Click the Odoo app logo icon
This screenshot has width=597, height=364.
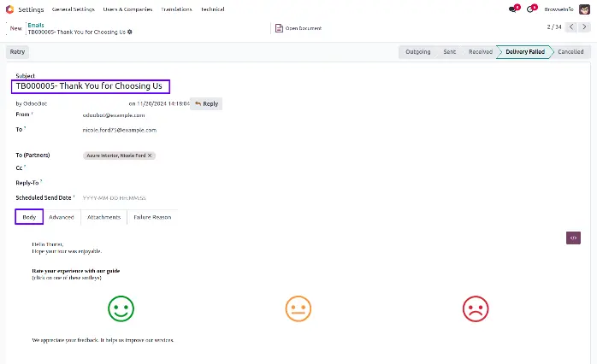pos(9,9)
